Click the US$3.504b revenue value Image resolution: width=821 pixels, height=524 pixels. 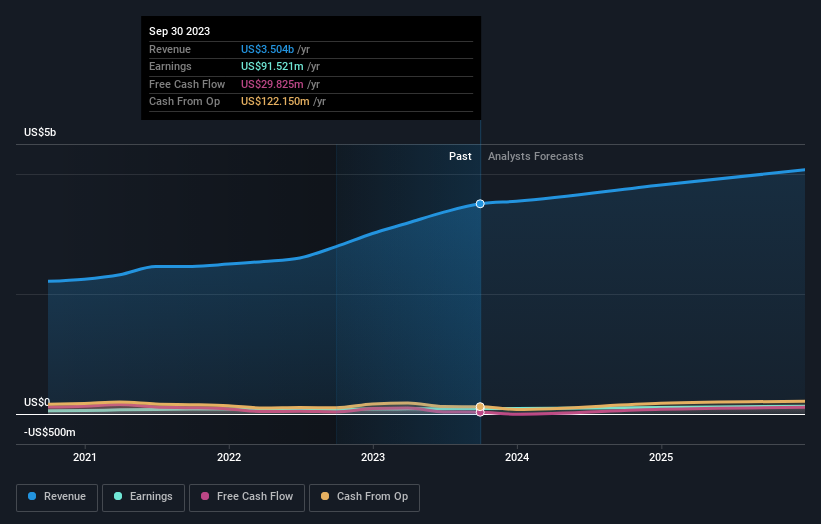click(267, 49)
